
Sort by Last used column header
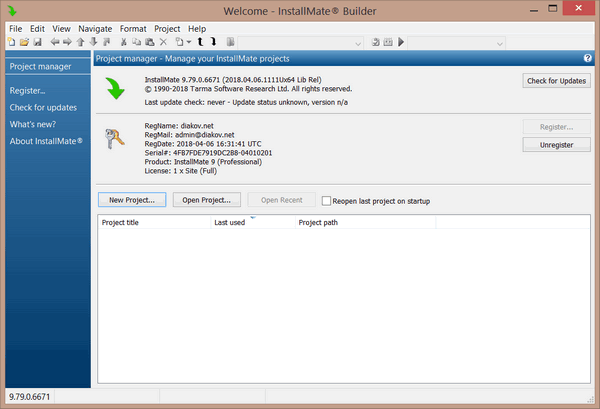pos(253,222)
